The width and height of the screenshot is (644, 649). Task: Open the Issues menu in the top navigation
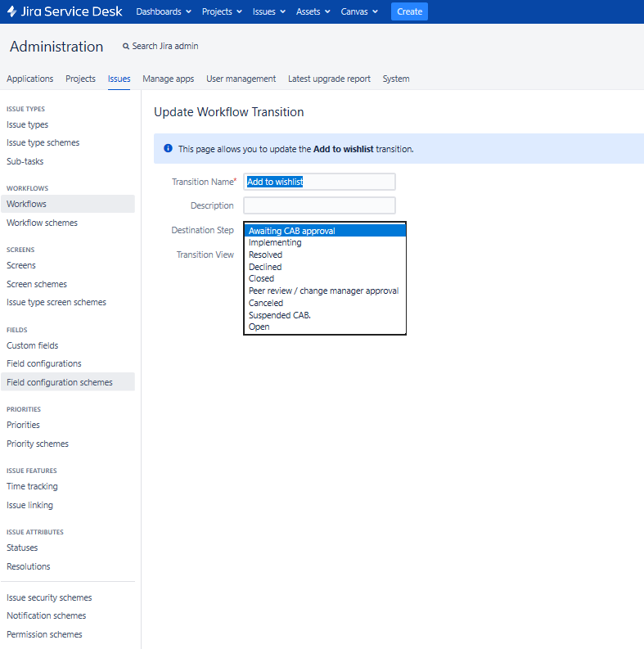269,11
